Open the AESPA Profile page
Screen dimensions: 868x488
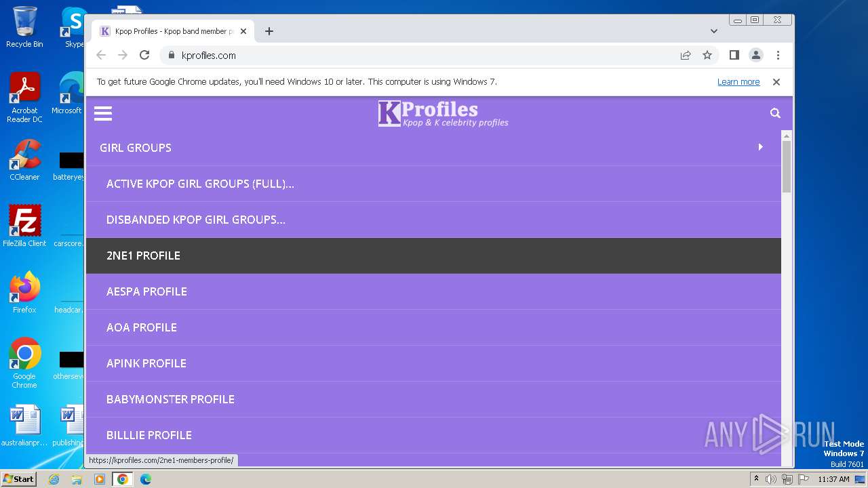pos(433,291)
